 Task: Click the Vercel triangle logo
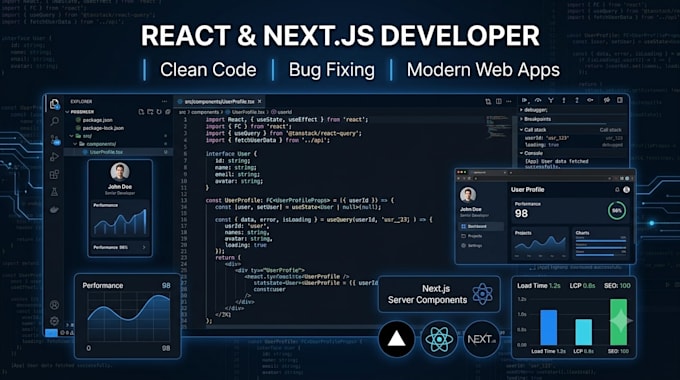pos(396,339)
